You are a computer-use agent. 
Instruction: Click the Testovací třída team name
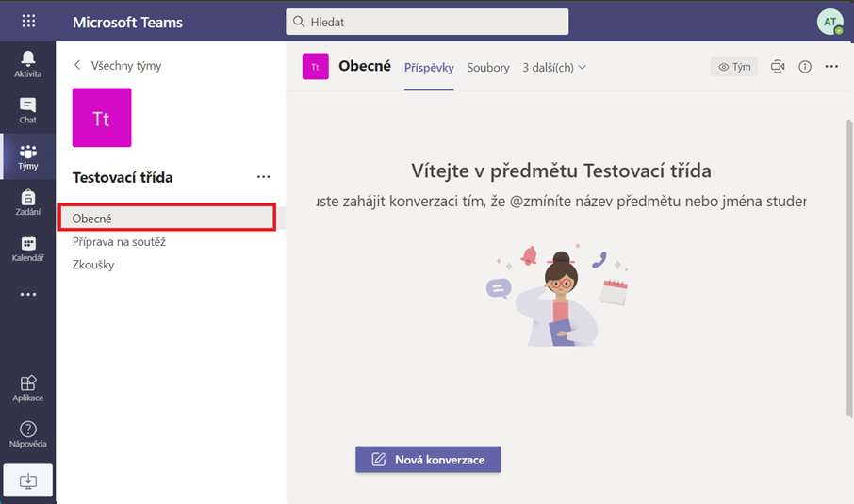coord(123,177)
